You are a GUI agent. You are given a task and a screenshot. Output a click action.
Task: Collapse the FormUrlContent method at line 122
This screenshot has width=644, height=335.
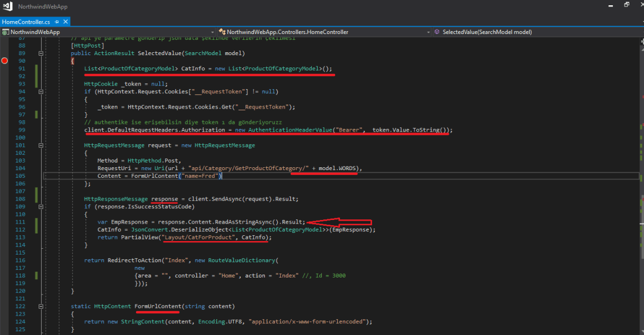coord(40,306)
